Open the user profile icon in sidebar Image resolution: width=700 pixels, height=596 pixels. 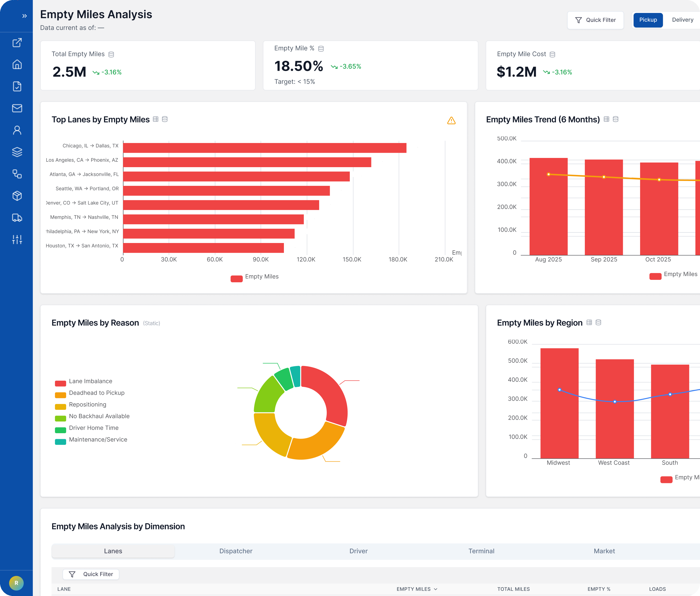tap(17, 130)
